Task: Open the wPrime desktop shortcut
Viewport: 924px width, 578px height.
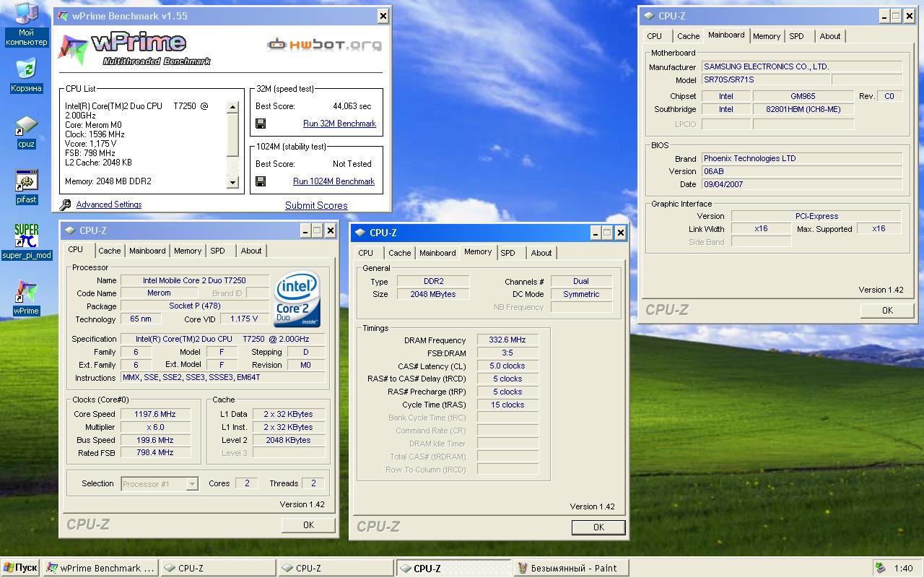Action: tap(26, 298)
